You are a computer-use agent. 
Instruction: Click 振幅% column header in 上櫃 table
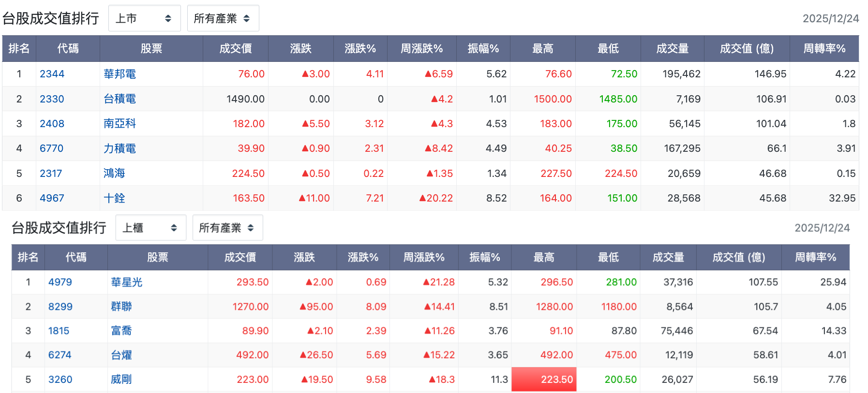pyautogui.click(x=484, y=257)
